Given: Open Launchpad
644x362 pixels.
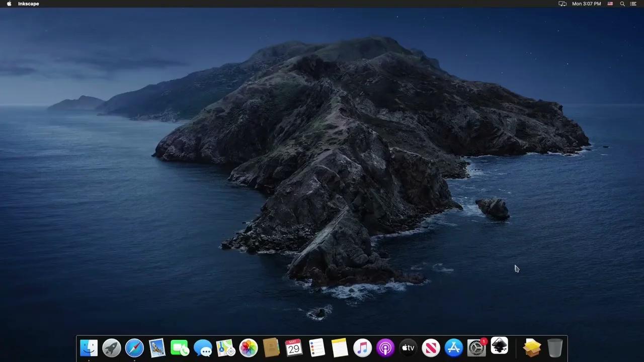Looking at the screenshot, I should coord(111,347).
